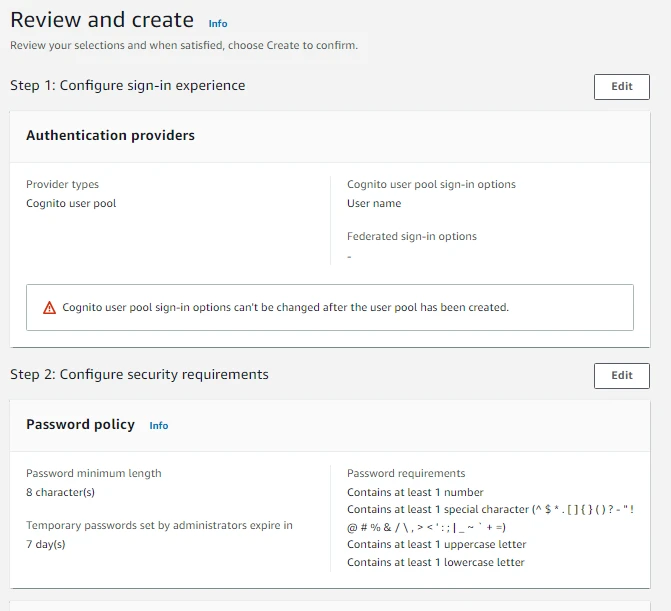671x611 pixels.
Task: Click the Password minimum length label
Action: (x=93, y=473)
